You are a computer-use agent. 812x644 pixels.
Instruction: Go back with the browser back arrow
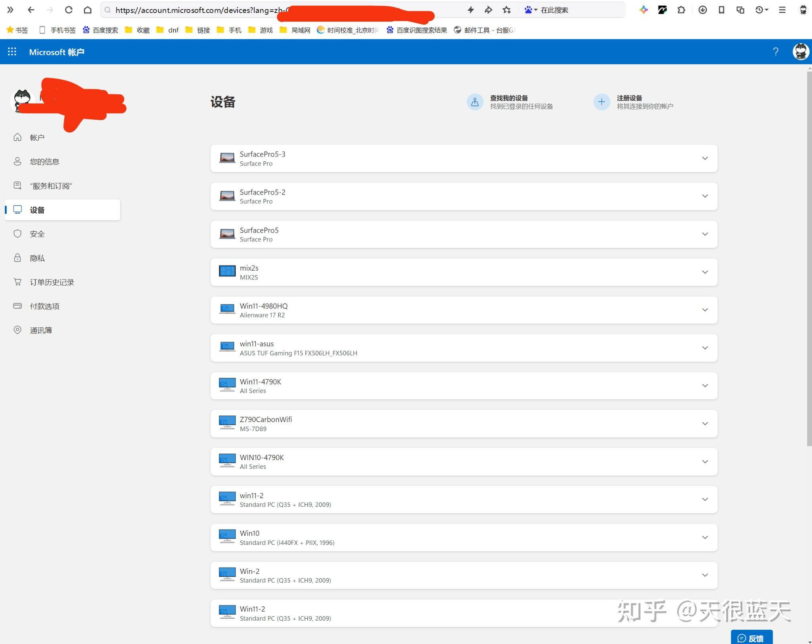31,10
